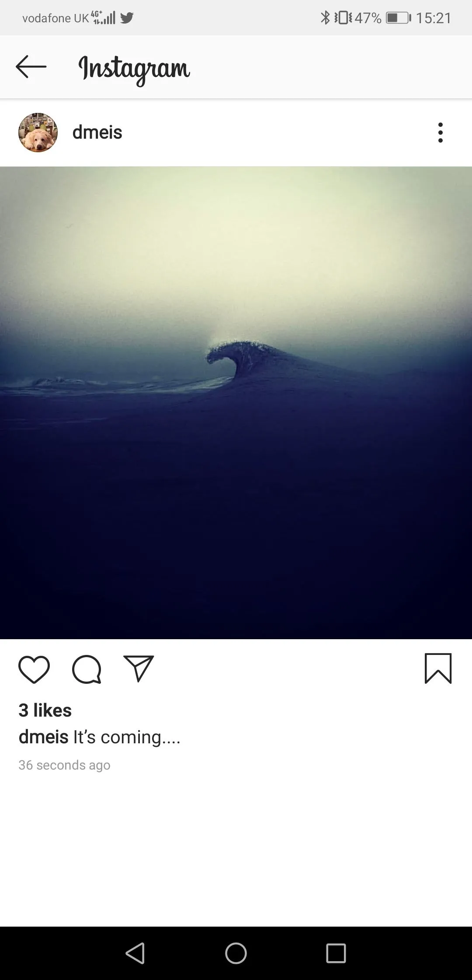472x980 pixels.
Task: Share the post with the paper plane icon
Action: click(x=139, y=668)
